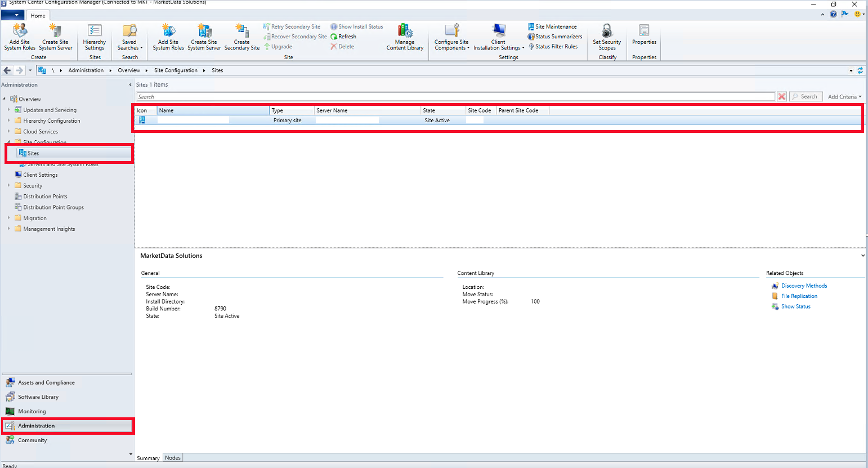
Task: Click the Search button
Action: [806, 97]
